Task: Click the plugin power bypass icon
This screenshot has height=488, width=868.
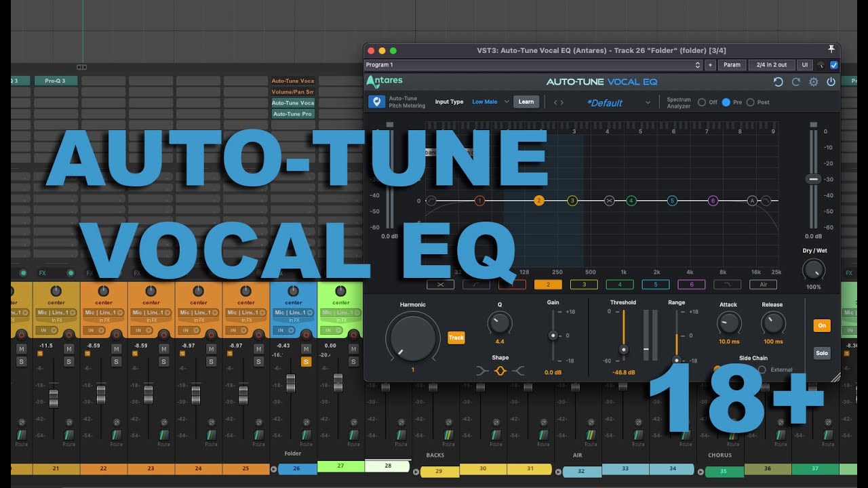Action: 831,82
